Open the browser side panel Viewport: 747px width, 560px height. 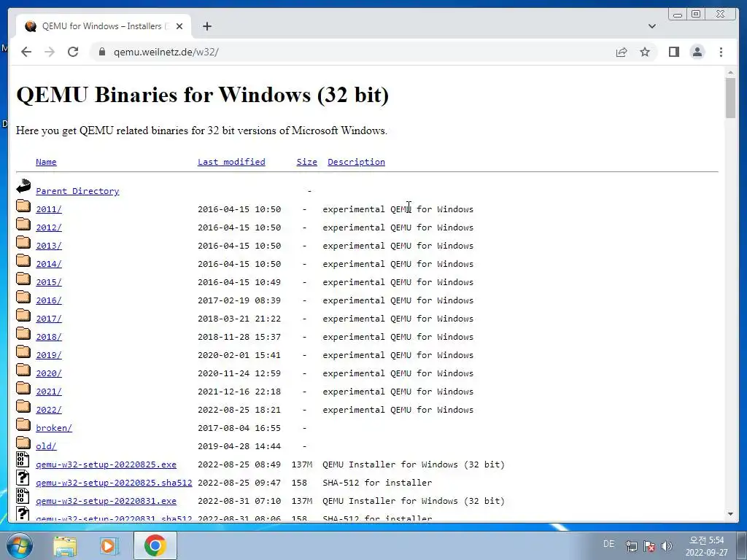coord(673,52)
